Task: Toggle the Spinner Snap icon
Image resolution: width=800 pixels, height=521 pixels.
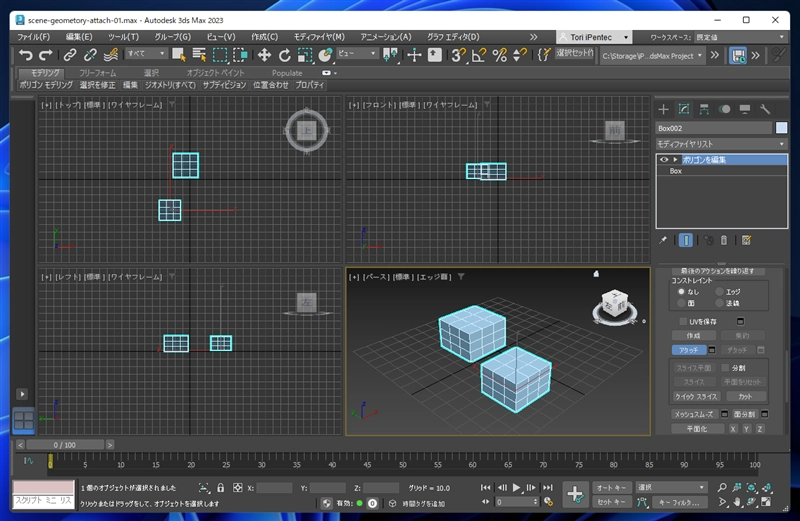Action: [519, 55]
